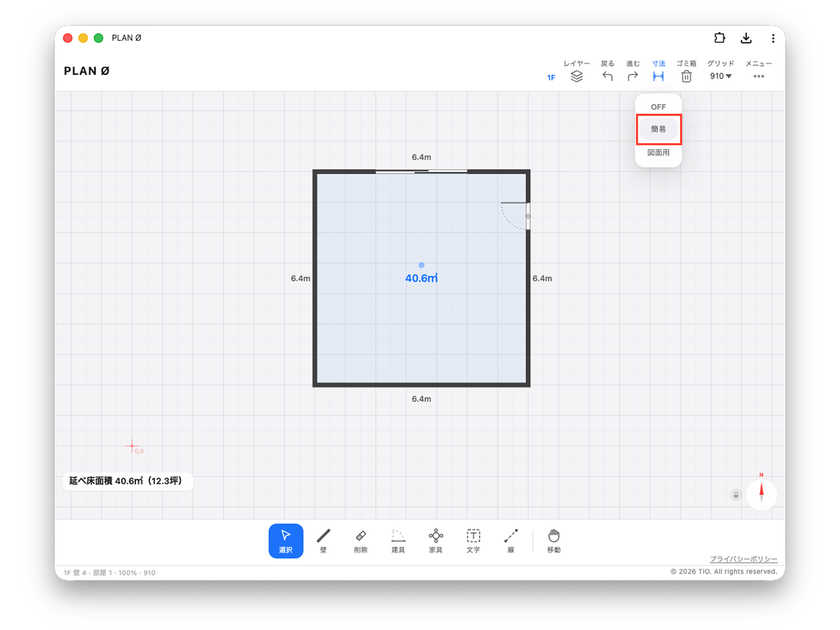This screenshot has height=630, width=840.
Task: Select the 選択 (select) tool
Action: pos(286,540)
